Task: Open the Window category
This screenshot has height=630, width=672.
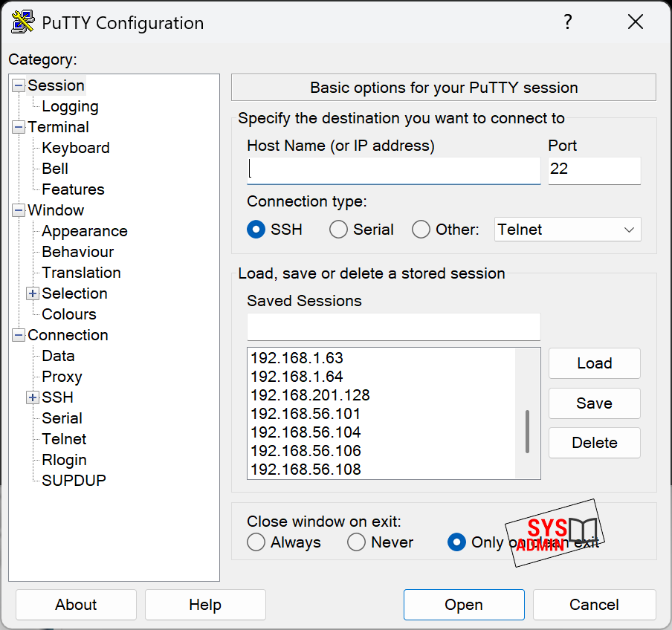Action: click(x=56, y=210)
